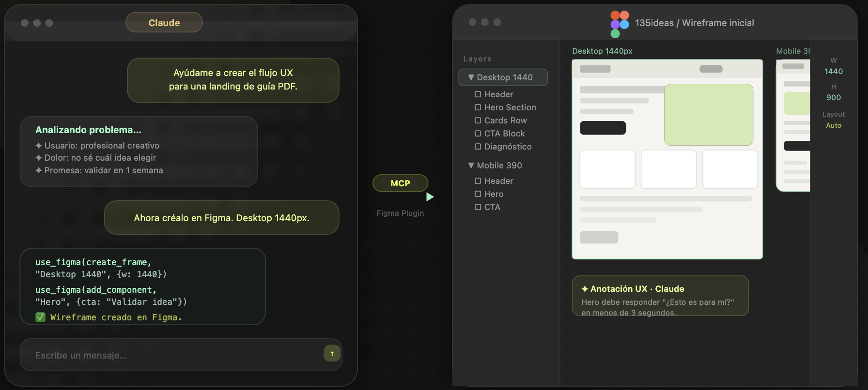This screenshot has height=390, width=868.
Task: Toggle the frame icon of Mobile Header layer
Action: tap(478, 181)
